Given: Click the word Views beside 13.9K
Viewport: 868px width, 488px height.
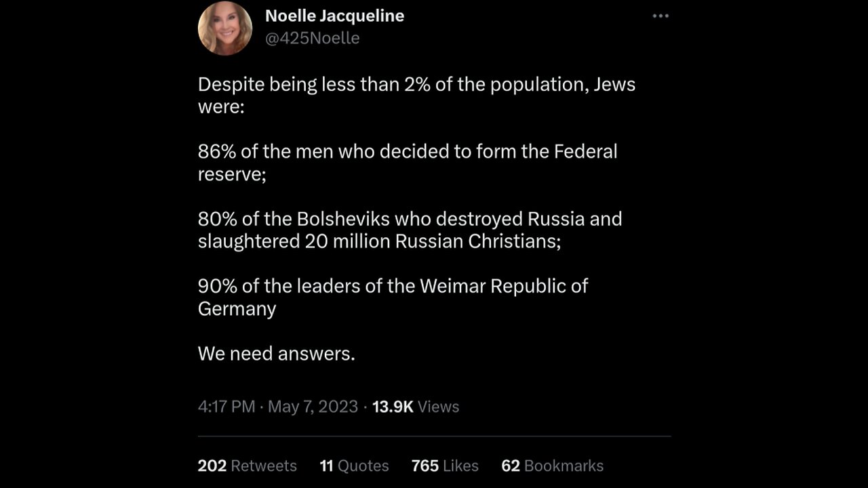Looking at the screenshot, I should pos(438,407).
